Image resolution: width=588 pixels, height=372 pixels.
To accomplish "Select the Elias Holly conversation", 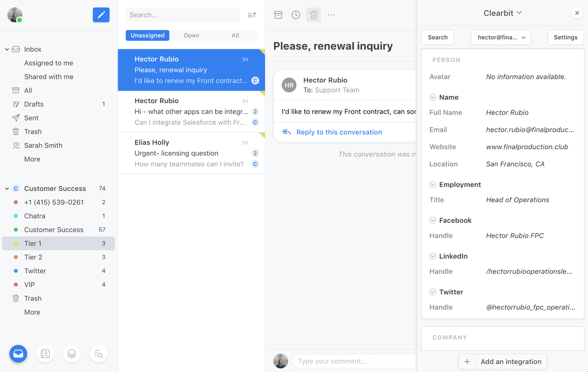I will pyautogui.click(x=191, y=153).
